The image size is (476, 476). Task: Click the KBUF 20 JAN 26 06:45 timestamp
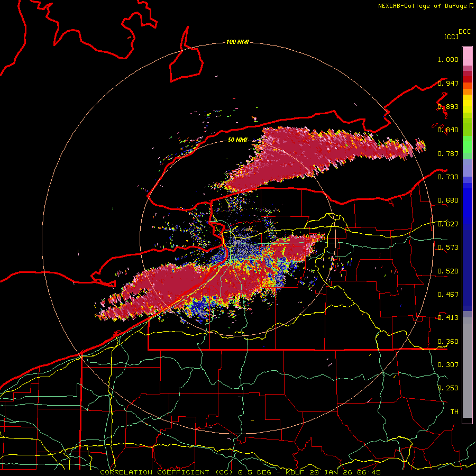pos(333,472)
